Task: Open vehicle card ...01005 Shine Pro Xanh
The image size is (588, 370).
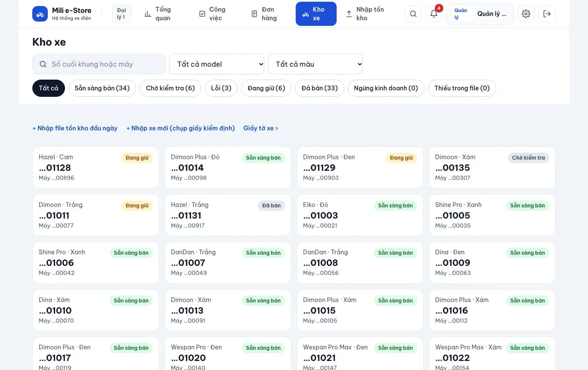Action: pos(492,215)
